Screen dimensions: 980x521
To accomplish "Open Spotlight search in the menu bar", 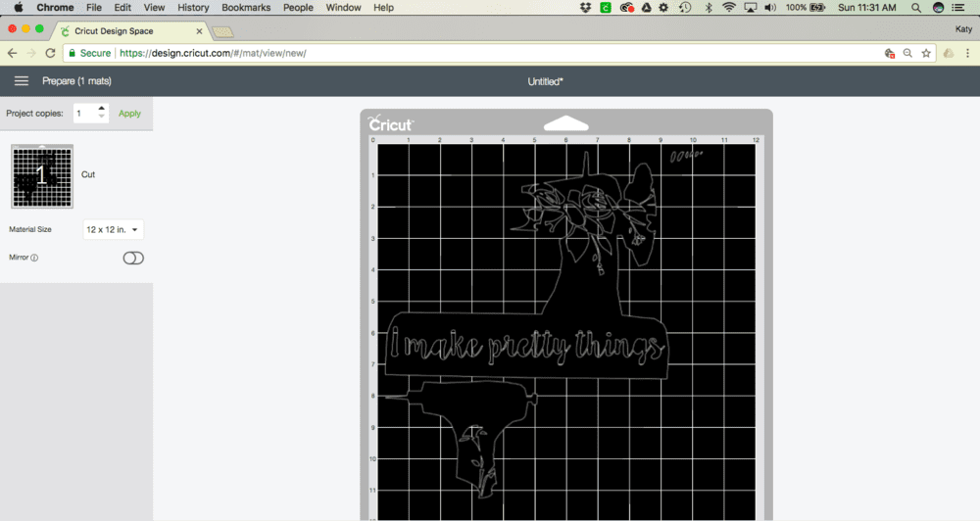I will point(916,8).
